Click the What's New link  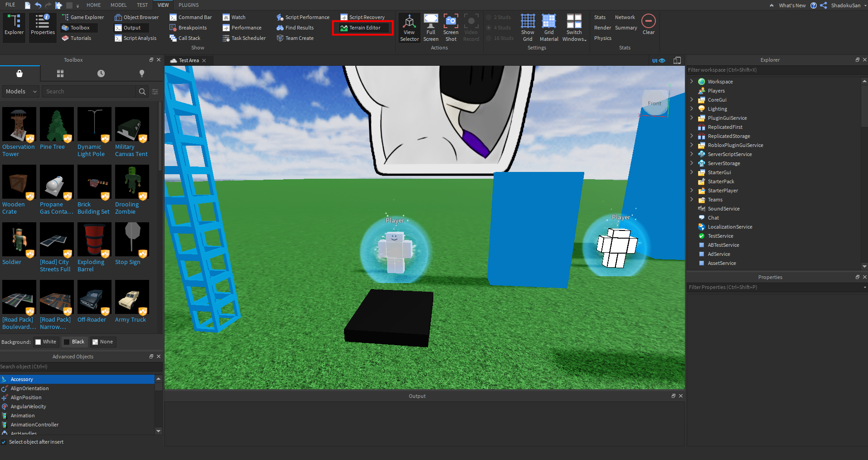pos(792,5)
